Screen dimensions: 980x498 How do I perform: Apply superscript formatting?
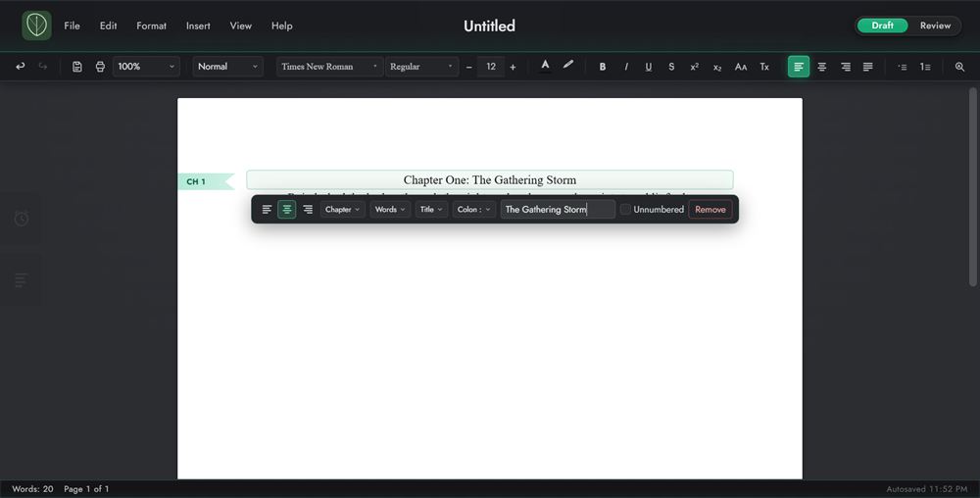695,67
